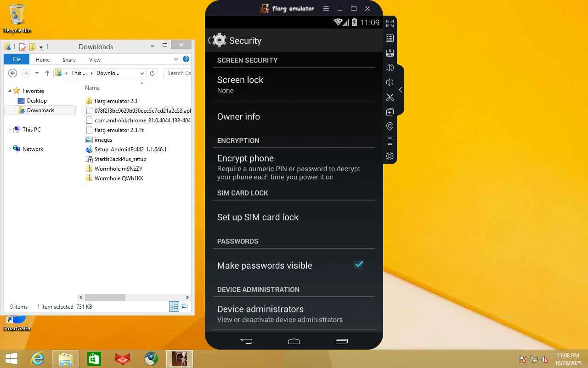This screenshot has height=368, width=588.
Task: Open the address bar history dropdown
Action: pyautogui.click(x=142, y=73)
